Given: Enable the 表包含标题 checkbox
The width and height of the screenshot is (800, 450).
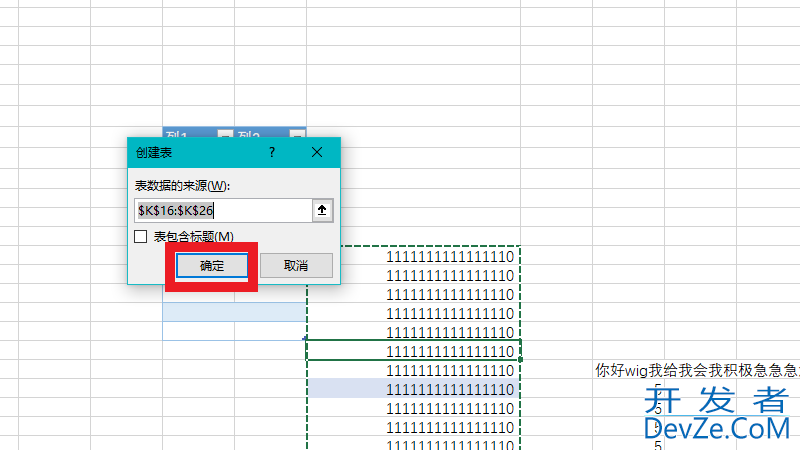Looking at the screenshot, I should [x=141, y=237].
